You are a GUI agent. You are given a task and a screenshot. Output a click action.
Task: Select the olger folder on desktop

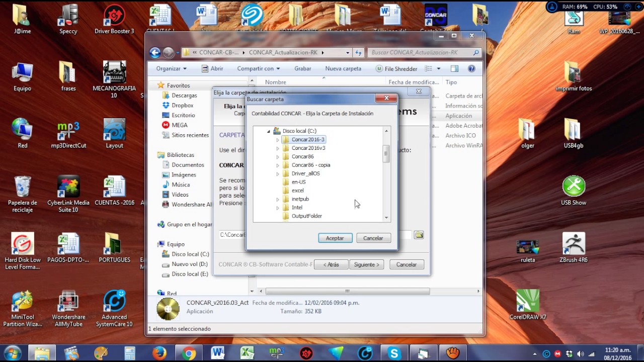tap(528, 133)
